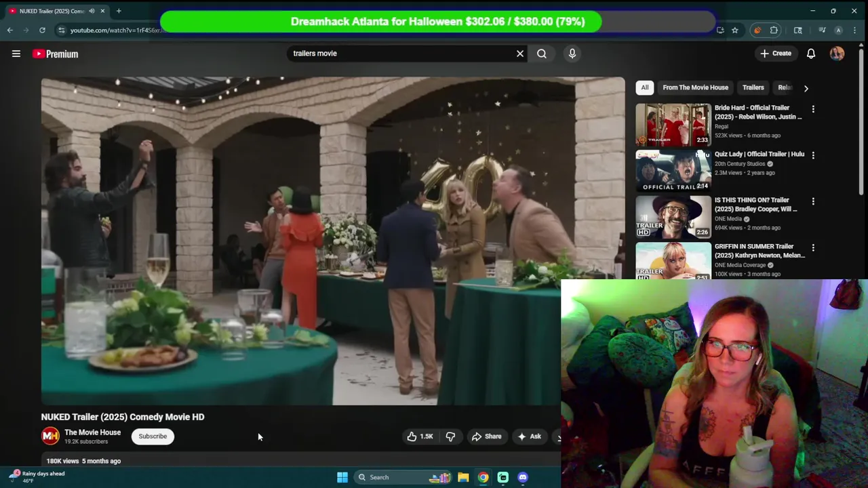Open the GRIFFIN IN SUMMER trailer title
868x488 pixels.
coord(759,251)
